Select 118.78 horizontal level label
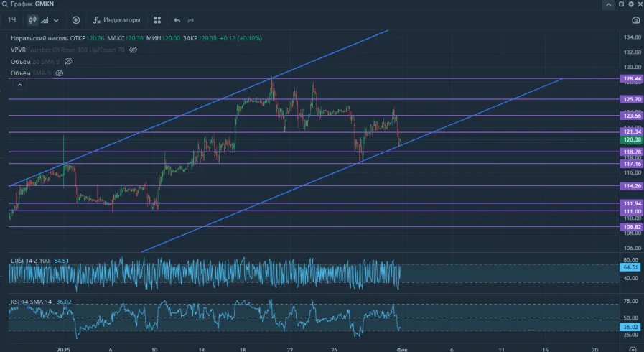644x352 pixels. 632,152
